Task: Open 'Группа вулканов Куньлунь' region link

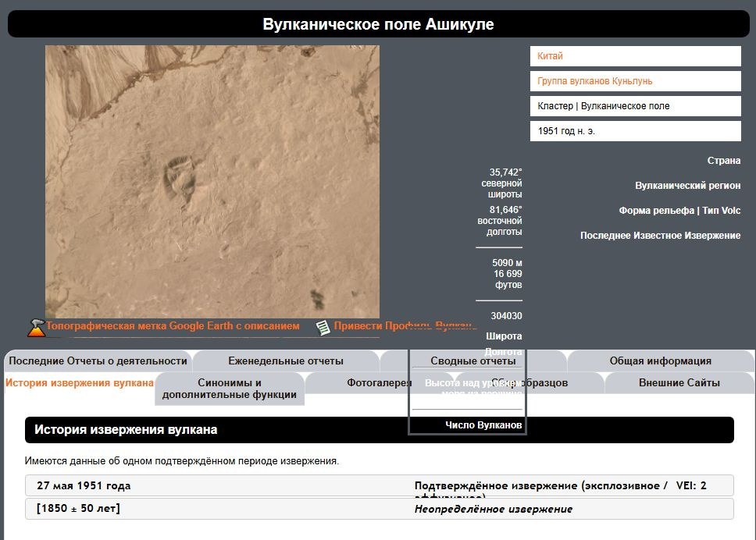Action: coord(594,81)
